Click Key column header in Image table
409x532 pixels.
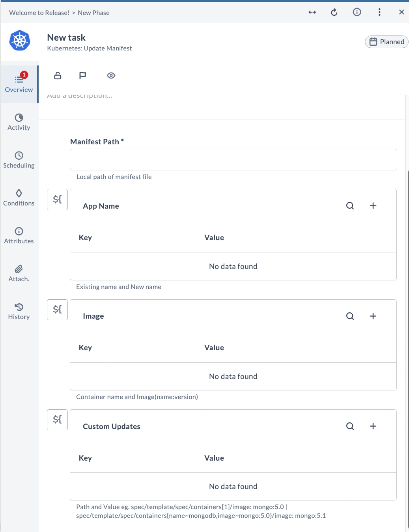tap(85, 348)
